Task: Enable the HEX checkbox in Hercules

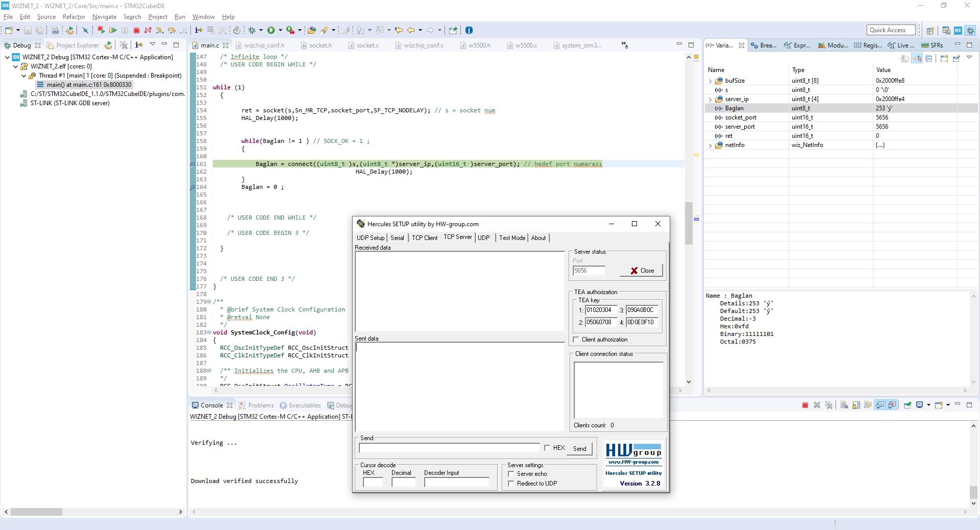Action: [x=547, y=448]
